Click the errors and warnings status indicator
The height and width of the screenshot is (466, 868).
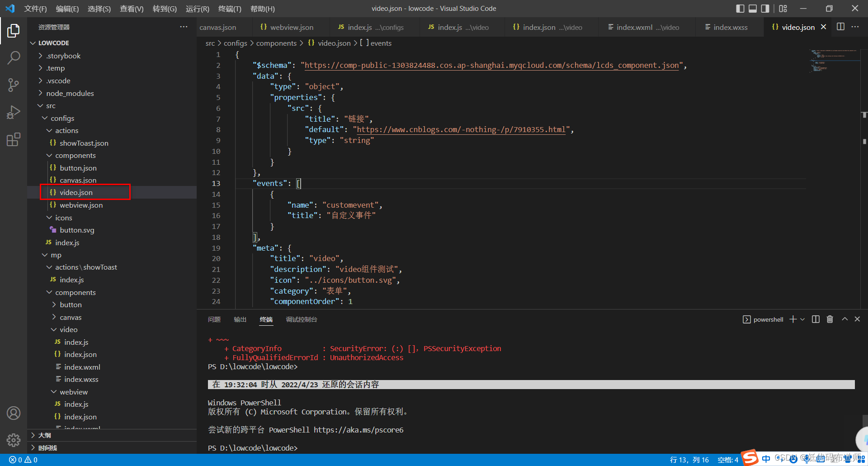pos(24,460)
